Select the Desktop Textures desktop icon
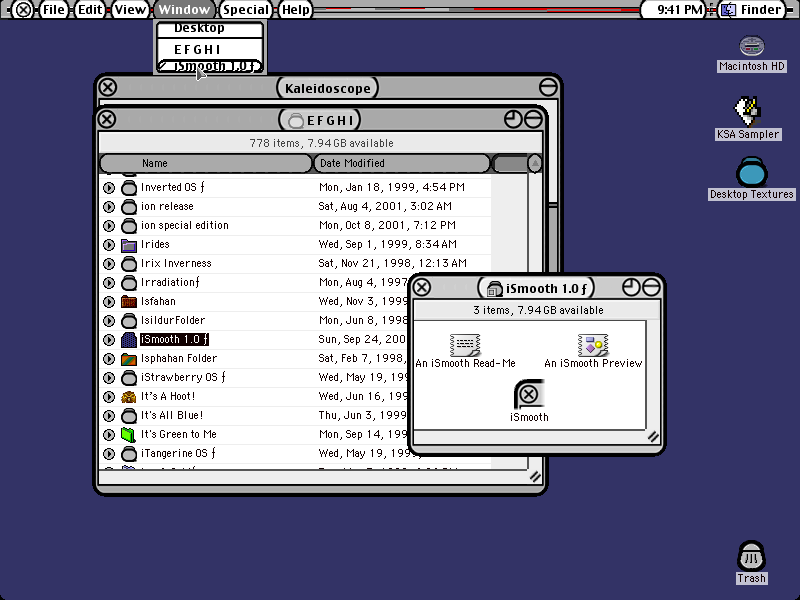Screen dimensions: 800x600 752,172
